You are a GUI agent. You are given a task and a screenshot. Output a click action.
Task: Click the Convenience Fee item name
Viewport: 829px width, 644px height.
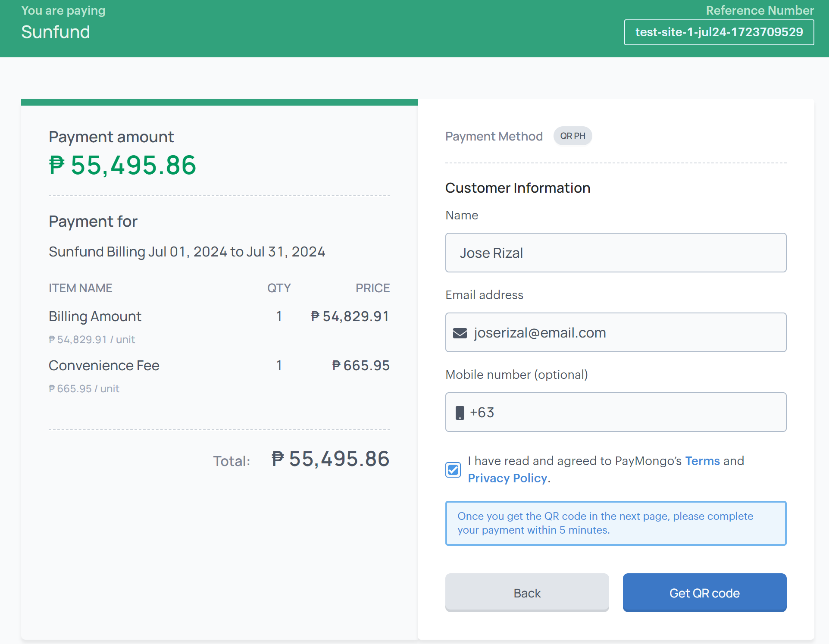(104, 366)
